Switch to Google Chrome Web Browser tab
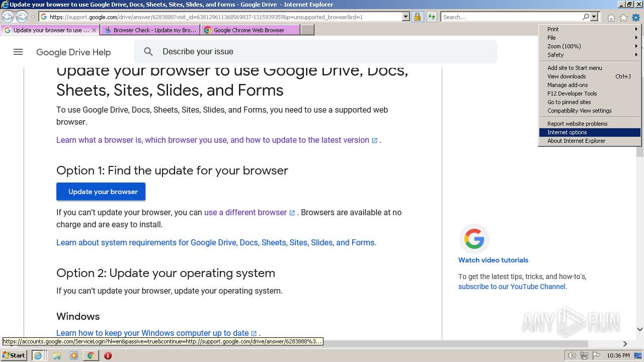Viewport: 644px width, 362px height. point(250,30)
